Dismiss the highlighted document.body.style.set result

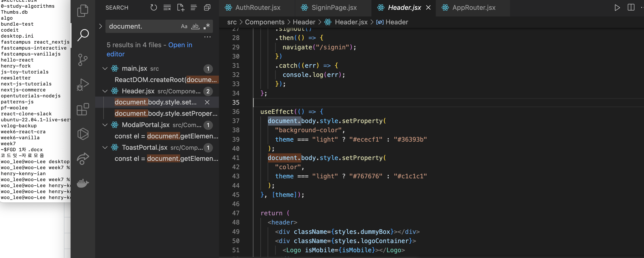[x=207, y=102]
